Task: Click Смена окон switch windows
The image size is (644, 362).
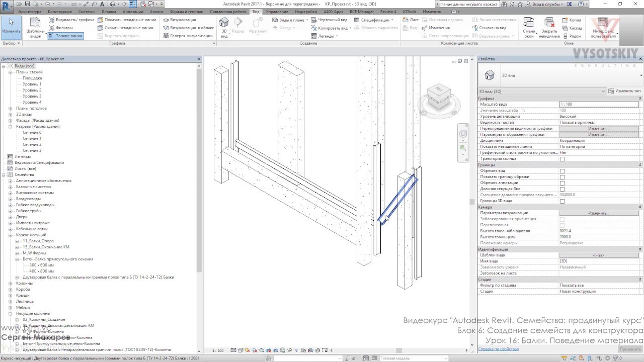Action: coord(529,28)
